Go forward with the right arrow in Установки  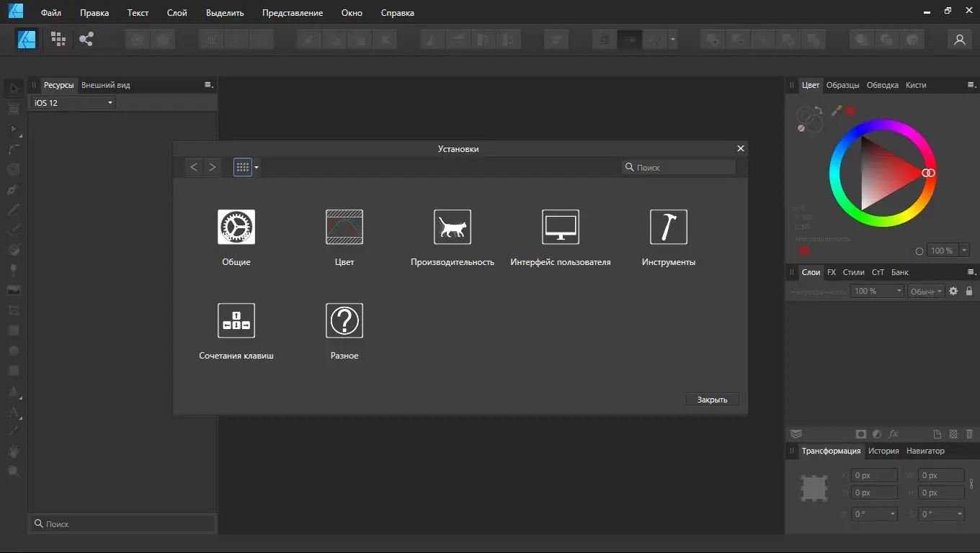212,167
